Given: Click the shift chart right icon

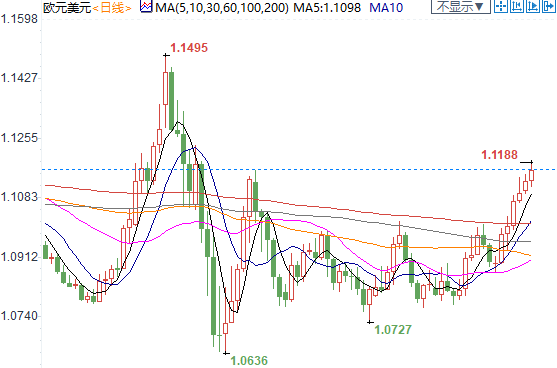Looking at the screenshot, I should (532, 6).
